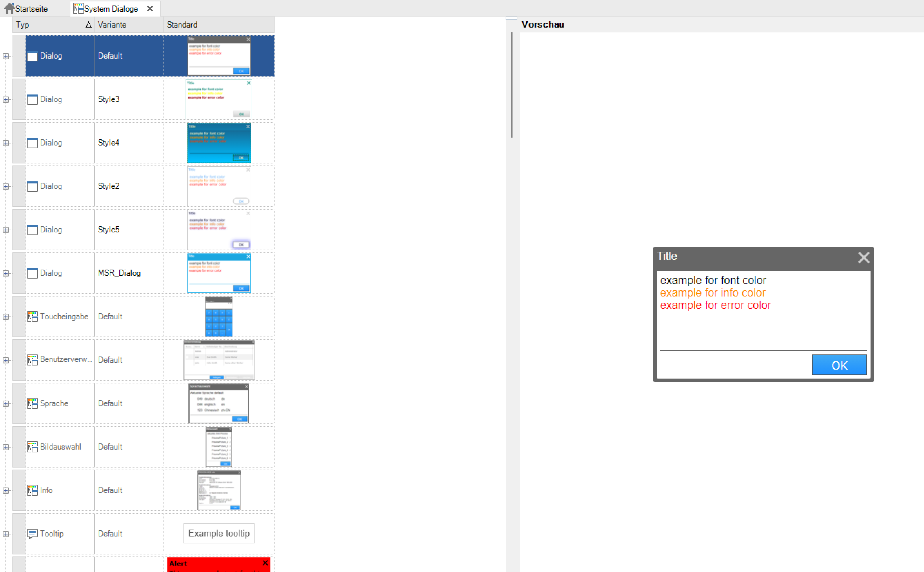Image resolution: width=924 pixels, height=572 pixels.
Task: Open the Sprache dialog thumbnail
Action: click(x=219, y=403)
